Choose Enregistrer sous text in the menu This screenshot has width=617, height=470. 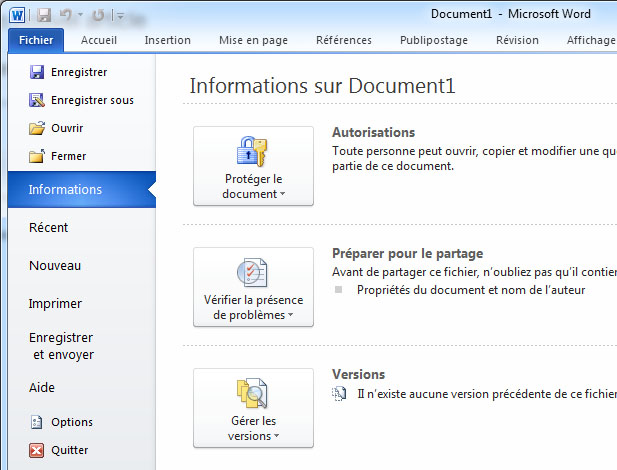(x=92, y=100)
